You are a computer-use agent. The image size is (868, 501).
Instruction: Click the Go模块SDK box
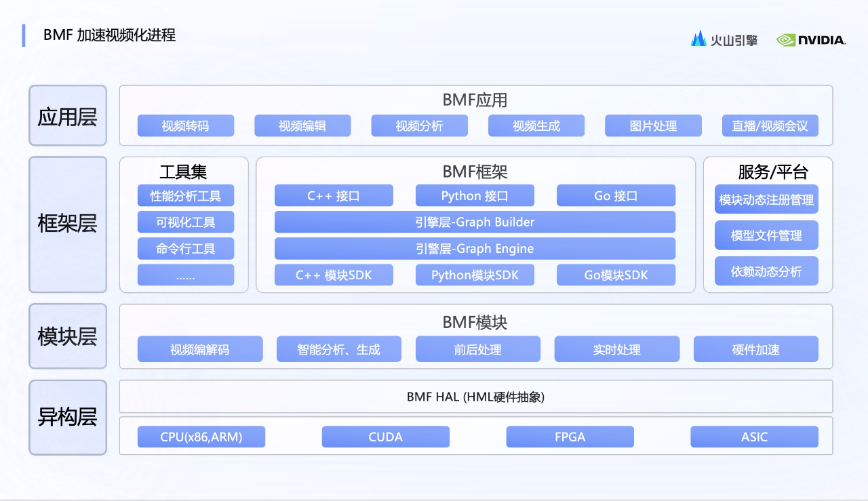tap(616, 275)
